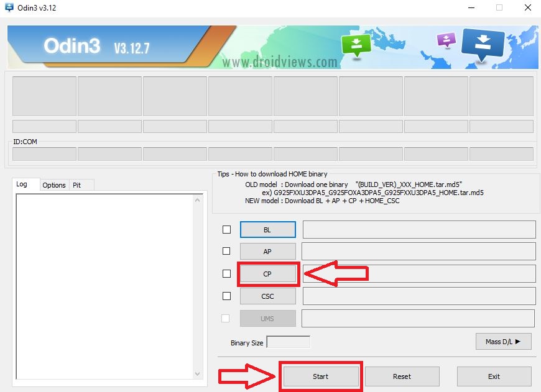This screenshot has height=392, width=541.
Task: Click the Odin3 app icon in title bar
Action: (x=9, y=7)
